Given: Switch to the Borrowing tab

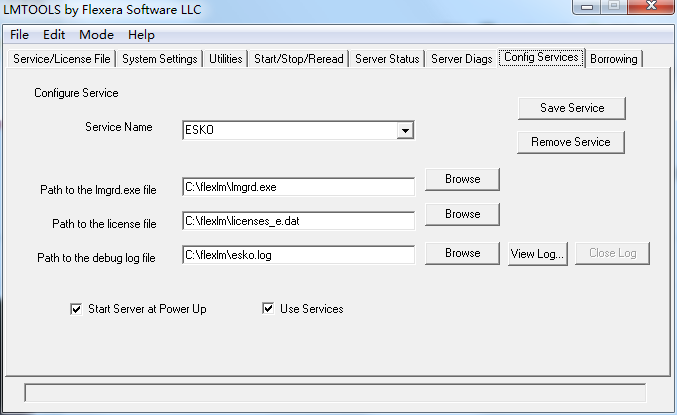Looking at the screenshot, I should click(613, 59).
